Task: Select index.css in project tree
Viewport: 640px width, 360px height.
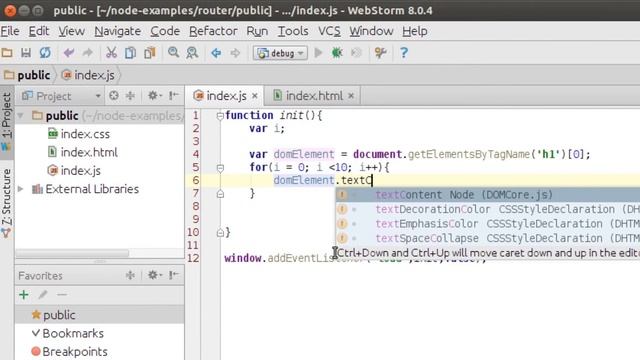Action: (79, 134)
